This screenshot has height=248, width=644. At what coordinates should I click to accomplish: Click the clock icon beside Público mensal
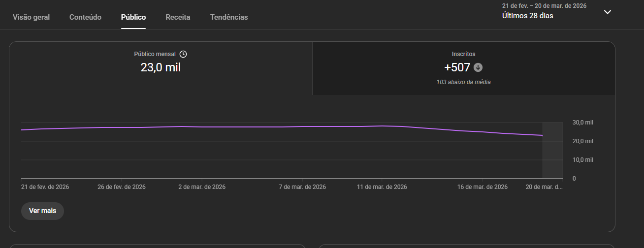tap(183, 54)
